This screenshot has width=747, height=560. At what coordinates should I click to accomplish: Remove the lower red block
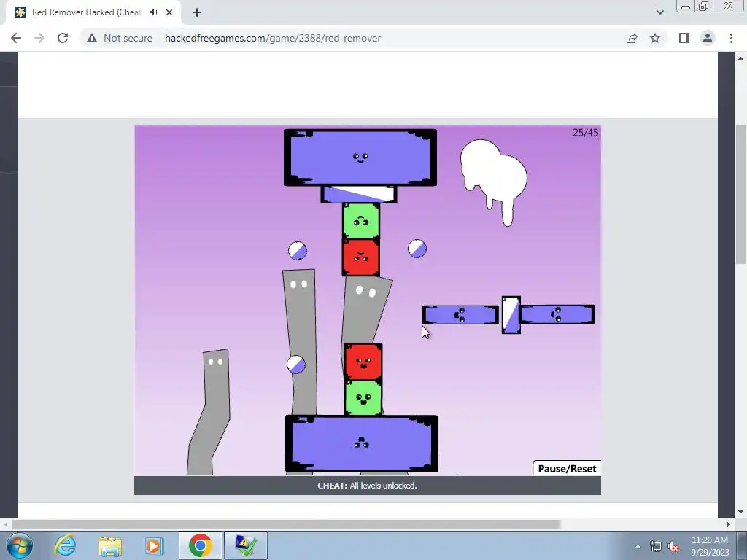click(363, 362)
